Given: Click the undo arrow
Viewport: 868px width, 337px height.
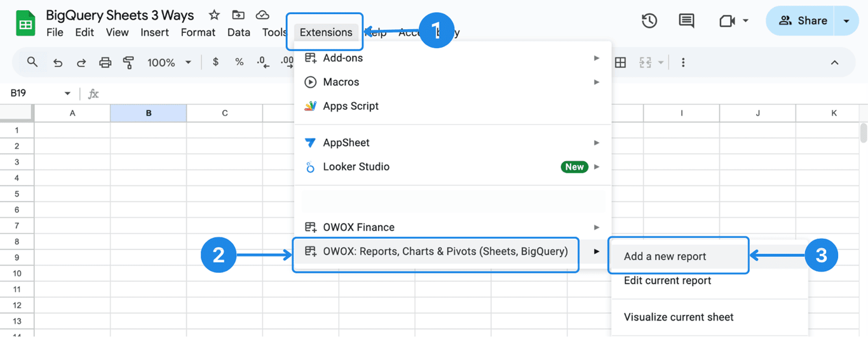Looking at the screenshot, I should point(58,62).
